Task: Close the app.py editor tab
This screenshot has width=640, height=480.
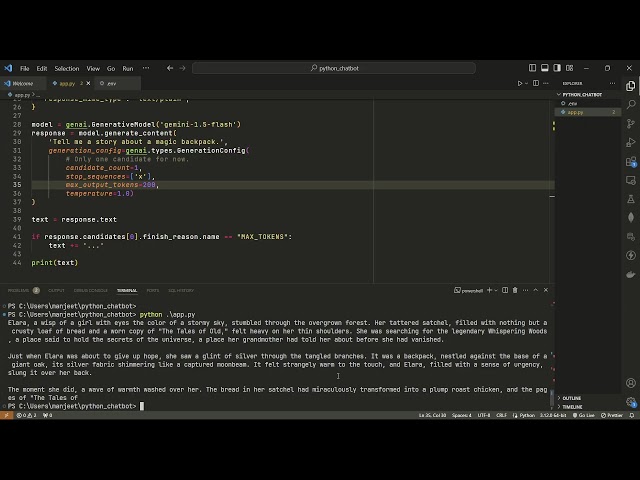Action: click(88, 83)
